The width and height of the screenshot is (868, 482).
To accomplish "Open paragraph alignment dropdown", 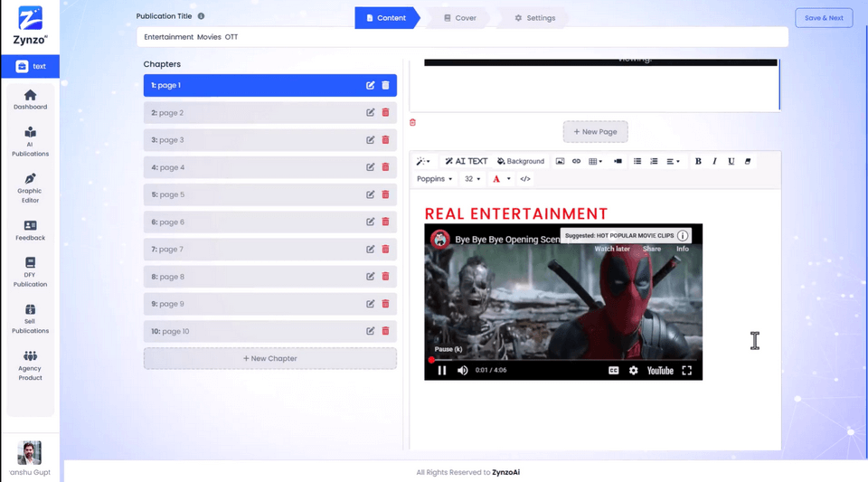I will point(673,161).
